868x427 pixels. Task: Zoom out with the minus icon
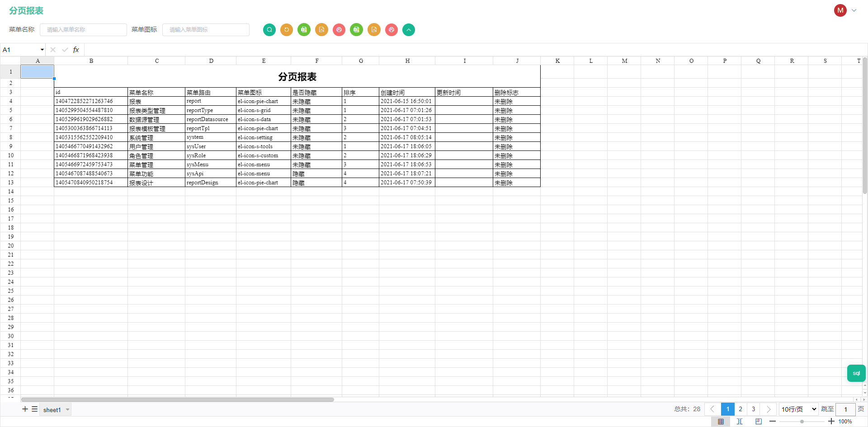coord(773,422)
